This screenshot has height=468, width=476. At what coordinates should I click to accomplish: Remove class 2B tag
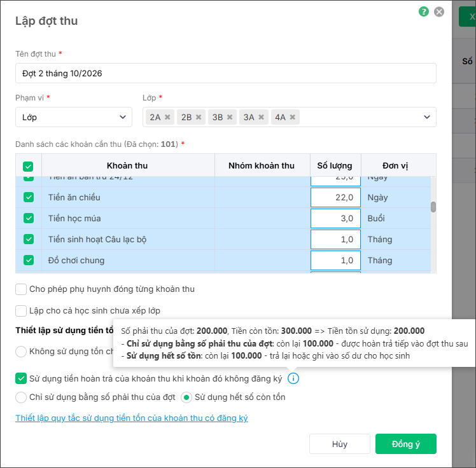pos(199,117)
